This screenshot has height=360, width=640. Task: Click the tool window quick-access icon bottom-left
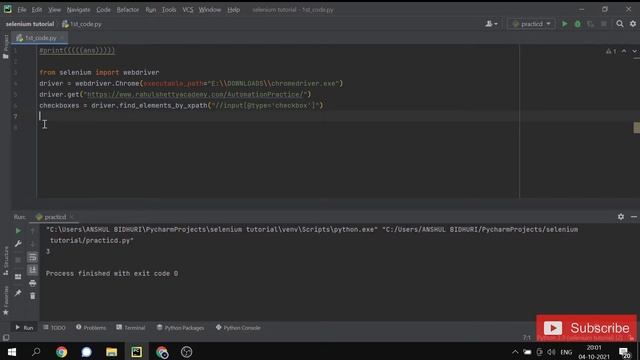coord(6,338)
